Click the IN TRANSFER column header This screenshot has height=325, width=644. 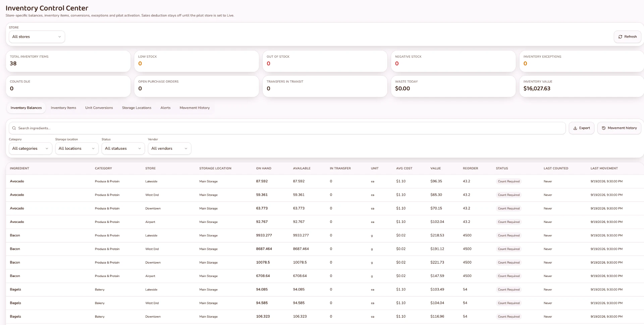340,169
